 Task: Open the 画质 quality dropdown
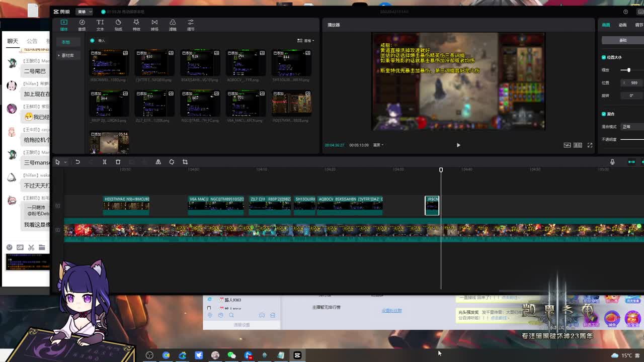coord(378,145)
